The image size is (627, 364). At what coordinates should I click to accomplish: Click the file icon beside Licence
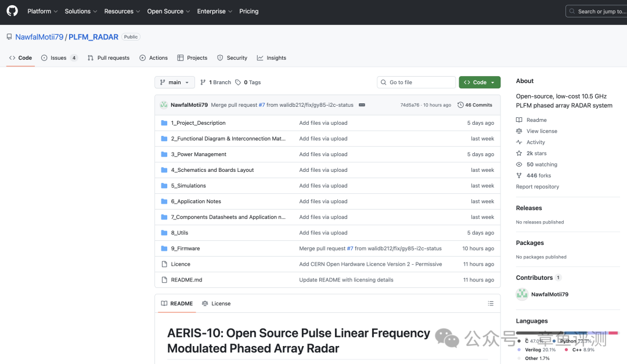point(164,264)
